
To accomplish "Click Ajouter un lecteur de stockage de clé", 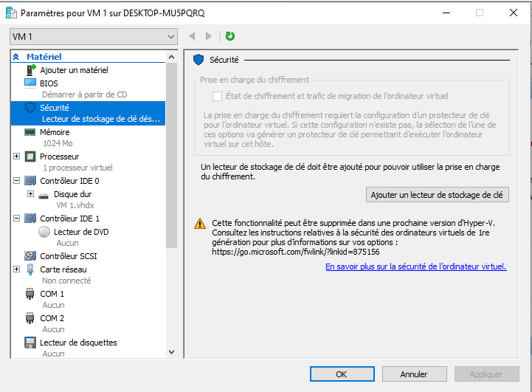I will coord(438,195).
